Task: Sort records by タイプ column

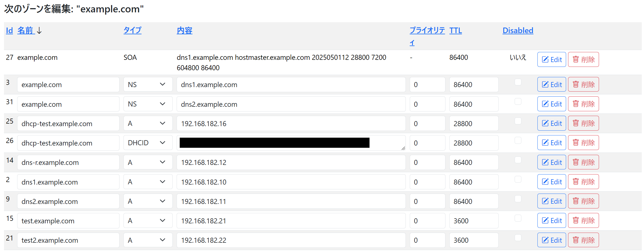Action: [x=132, y=30]
